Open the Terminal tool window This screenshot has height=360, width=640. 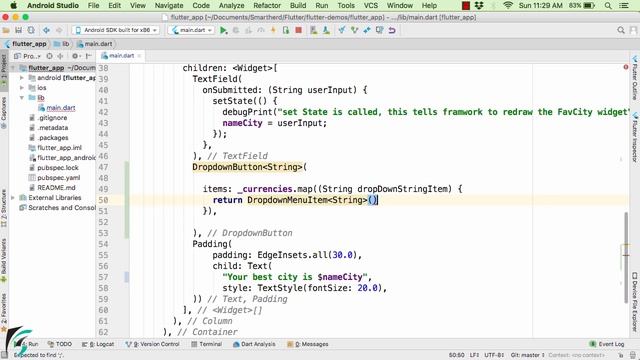point(207,344)
